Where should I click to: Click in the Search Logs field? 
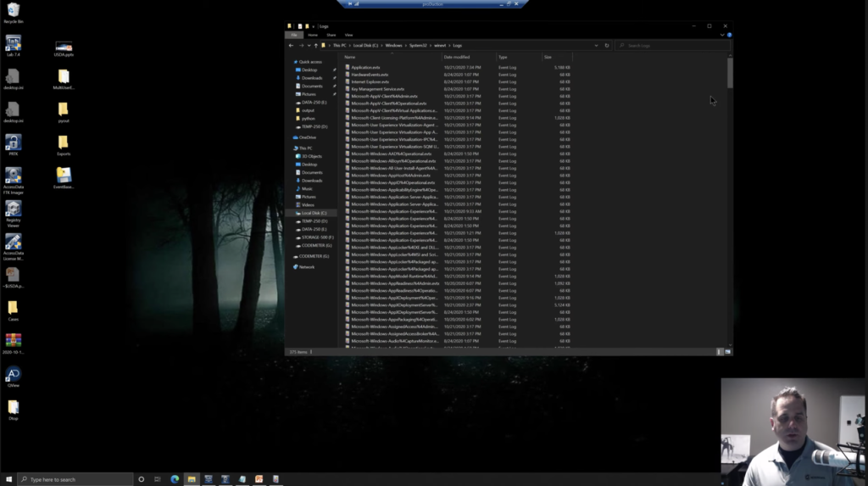pos(672,46)
